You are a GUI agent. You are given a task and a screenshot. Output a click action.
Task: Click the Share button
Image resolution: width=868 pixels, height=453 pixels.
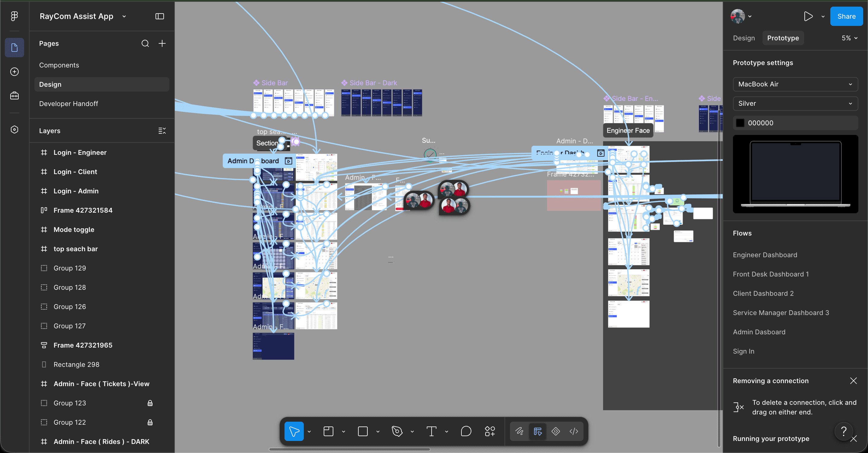846,16
